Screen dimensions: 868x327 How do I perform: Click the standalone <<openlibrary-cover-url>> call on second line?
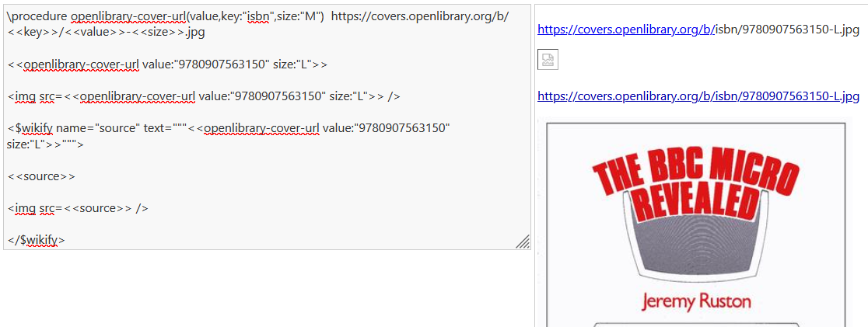[167, 64]
